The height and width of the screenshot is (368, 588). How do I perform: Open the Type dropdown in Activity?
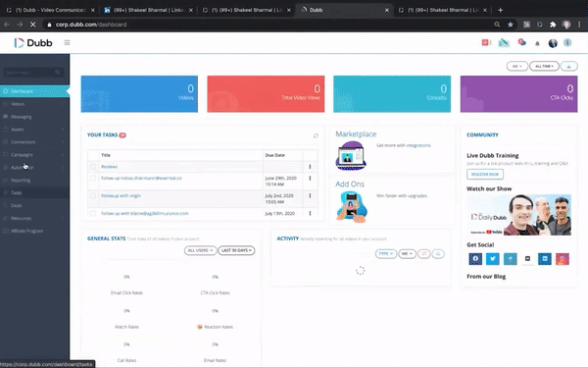click(385, 254)
